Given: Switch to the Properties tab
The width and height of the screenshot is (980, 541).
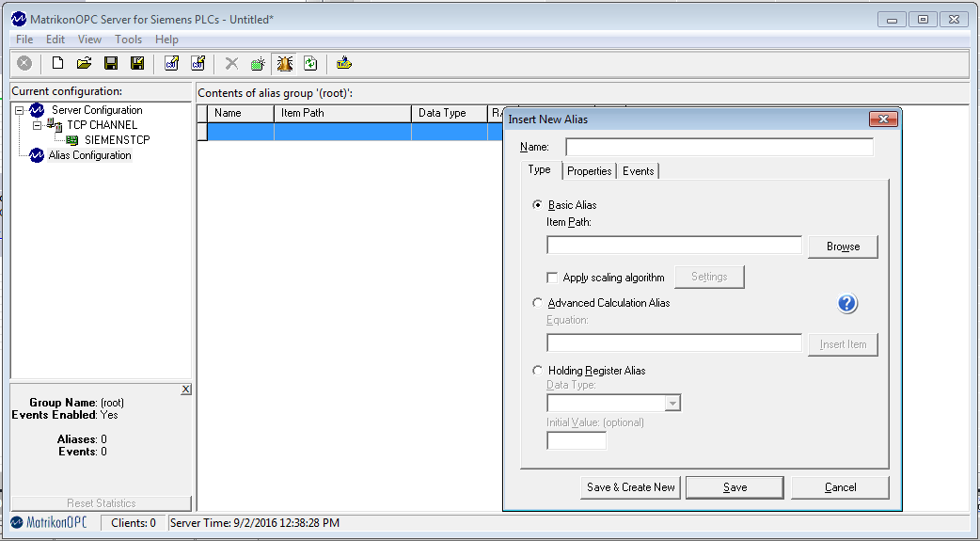Looking at the screenshot, I should [590, 171].
